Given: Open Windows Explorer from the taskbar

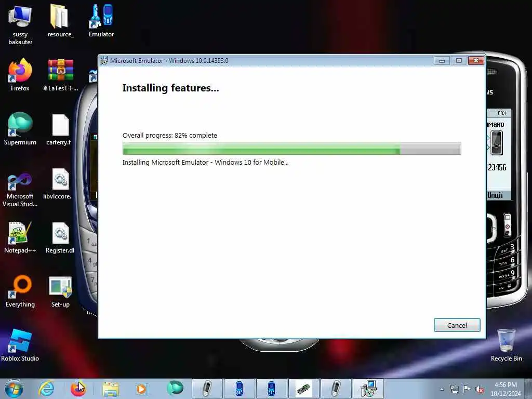Looking at the screenshot, I should 111,389.
